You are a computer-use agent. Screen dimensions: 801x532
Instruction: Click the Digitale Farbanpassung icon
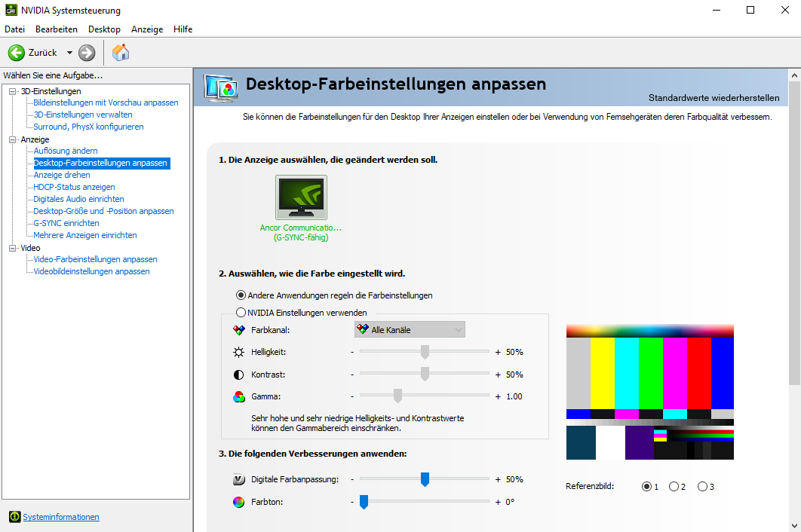click(238, 479)
